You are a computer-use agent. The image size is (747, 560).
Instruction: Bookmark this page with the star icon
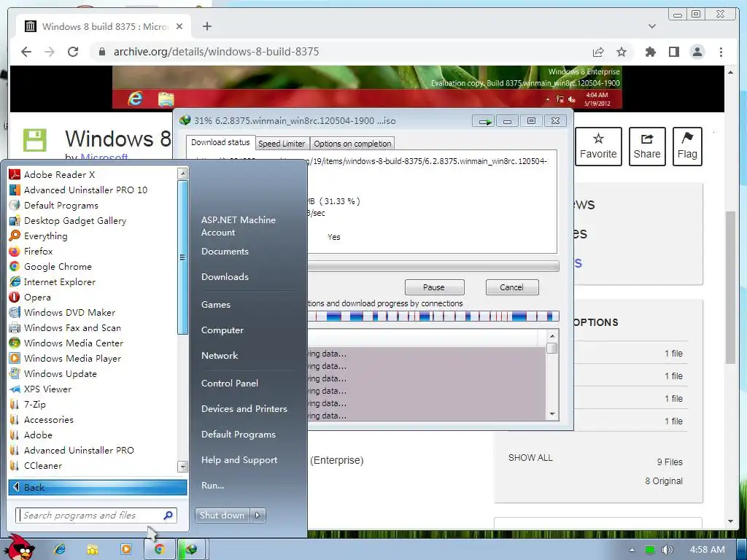622,52
